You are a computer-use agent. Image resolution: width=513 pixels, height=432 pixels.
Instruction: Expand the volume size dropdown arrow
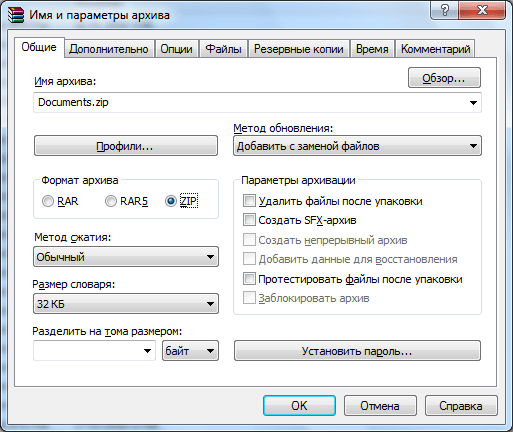[x=147, y=351]
